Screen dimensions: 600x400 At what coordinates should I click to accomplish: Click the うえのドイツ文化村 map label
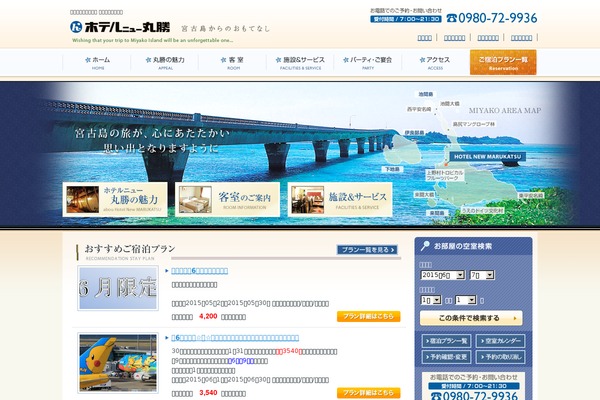(482, 211)
